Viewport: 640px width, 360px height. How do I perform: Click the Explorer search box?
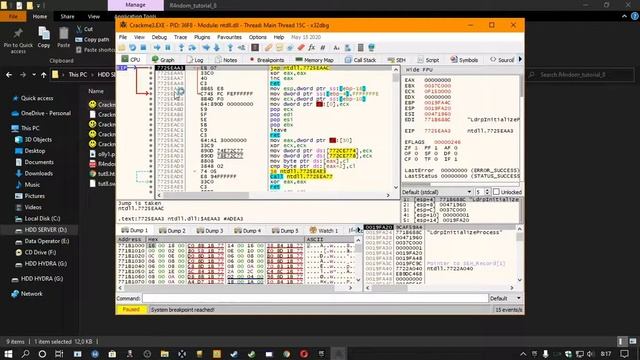pyautogui.click(x=580, y=75)
